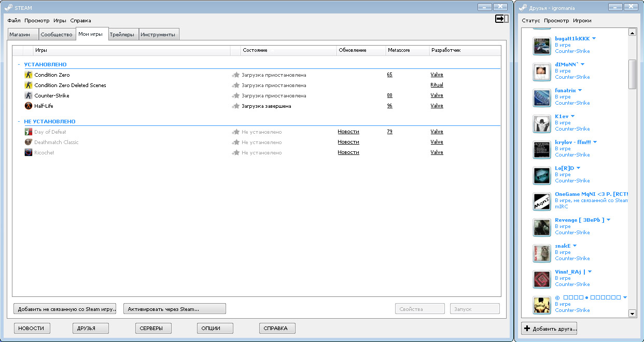Click the Half-Life game icon
The width and height of the screenshot is (644, 342).
tap(29, 106)
